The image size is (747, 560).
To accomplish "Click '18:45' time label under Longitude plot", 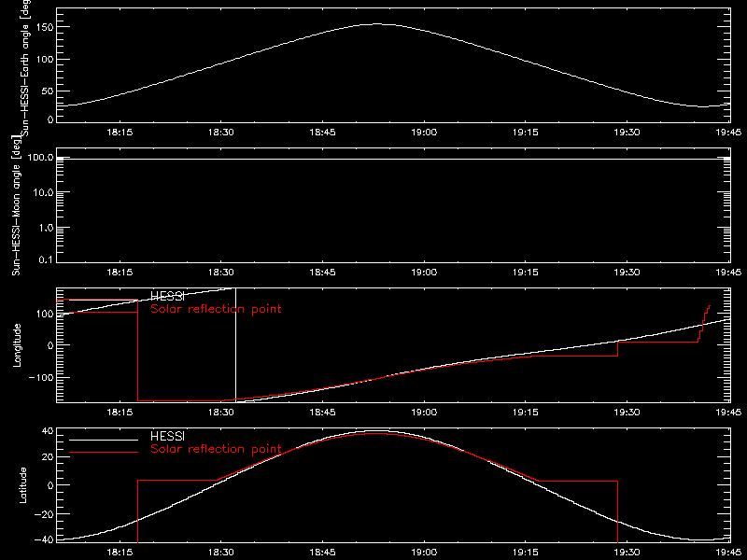I will tap(322, 413).
